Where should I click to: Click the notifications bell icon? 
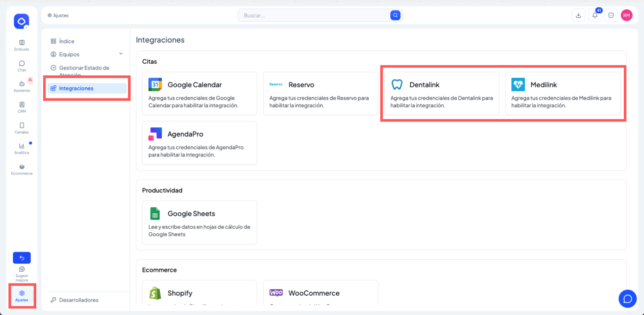point(595,15)
